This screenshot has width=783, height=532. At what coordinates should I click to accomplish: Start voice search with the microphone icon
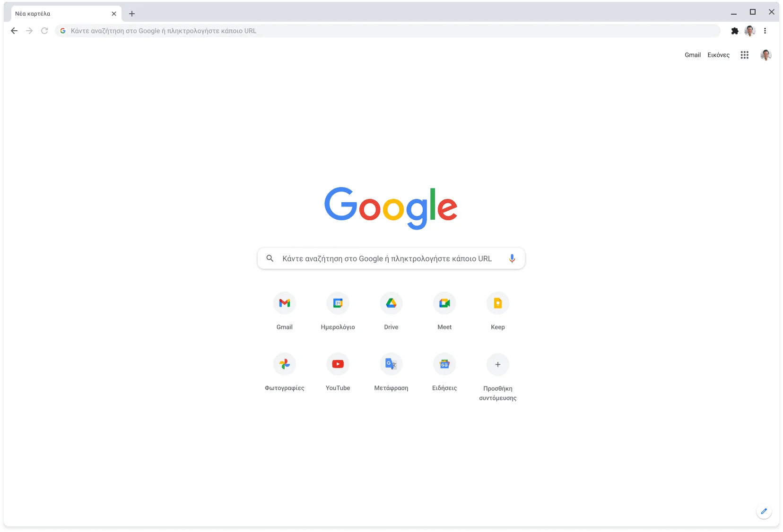512,258
